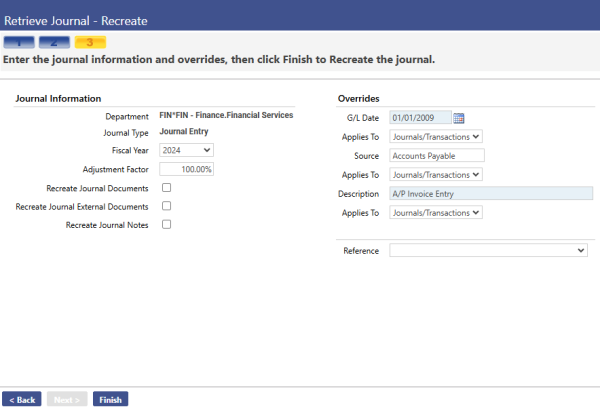Focus the Adjustment Factor percentage field
Image resolution: width=600 pixels, height=411 pixels.
click(186, 169)
